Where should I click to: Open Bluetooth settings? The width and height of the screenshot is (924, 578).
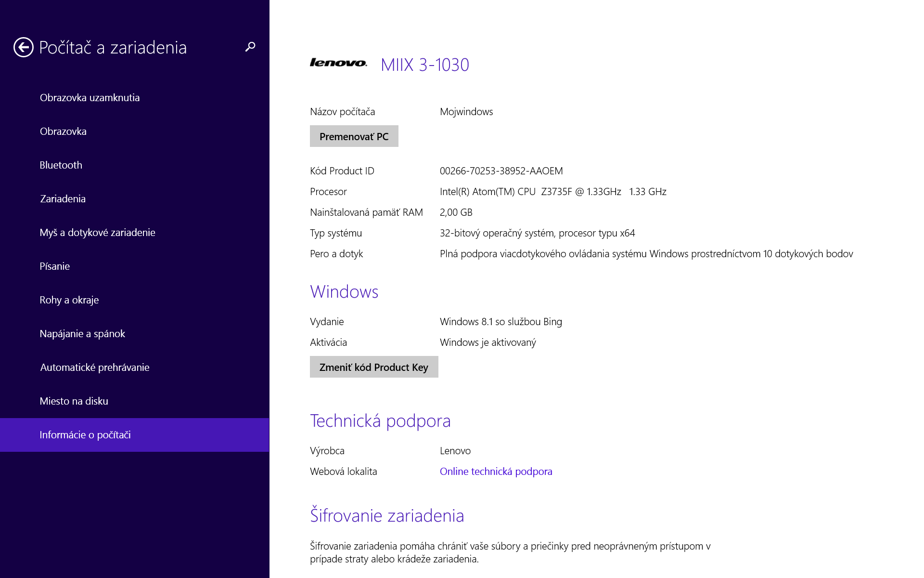[x=135, y=165]
